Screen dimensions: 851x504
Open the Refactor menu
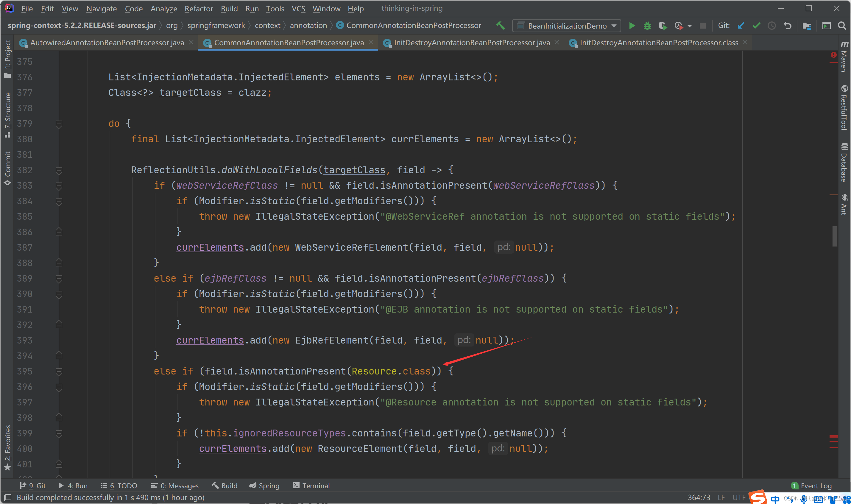pos(199,9)
